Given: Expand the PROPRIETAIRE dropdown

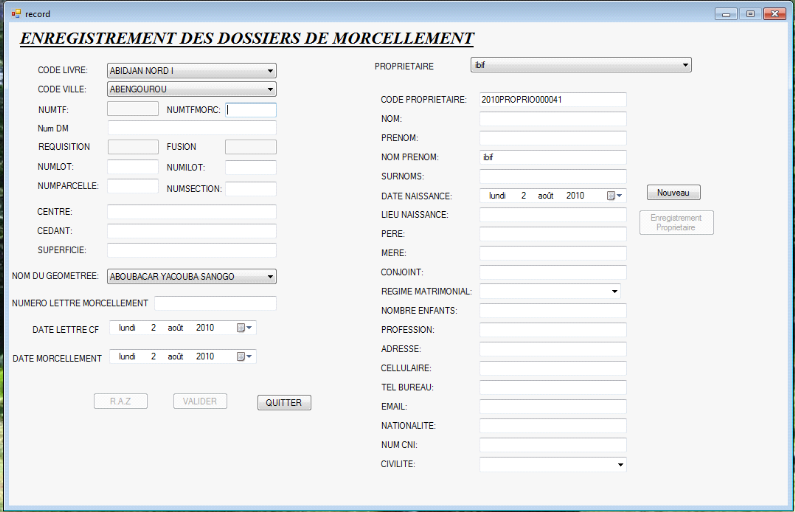Looking at the screenshot, I should [x=685, y=65].
